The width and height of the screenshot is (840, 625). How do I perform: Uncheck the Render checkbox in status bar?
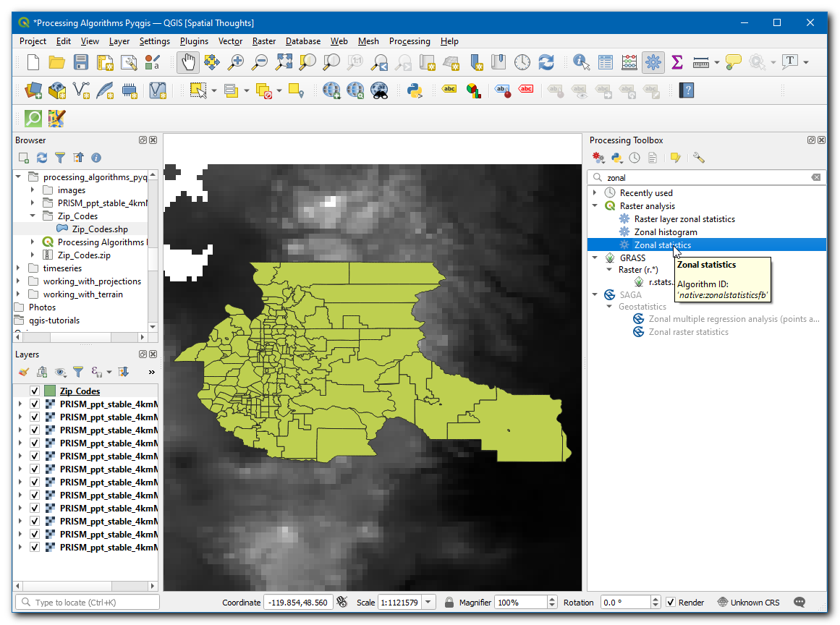[x=671, y=603]
